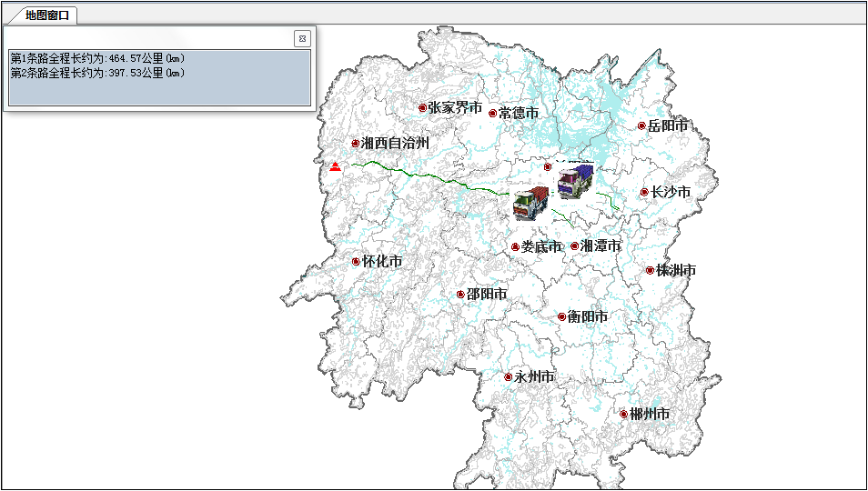Click the red triangle start marker
This screenshot has width=868, height=491.
point(336,166)
